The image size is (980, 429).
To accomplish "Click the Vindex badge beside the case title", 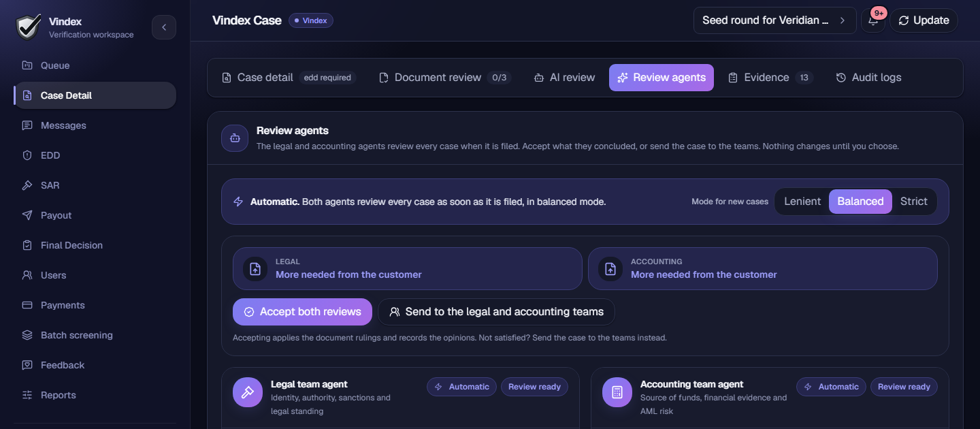I will (311, 20).
